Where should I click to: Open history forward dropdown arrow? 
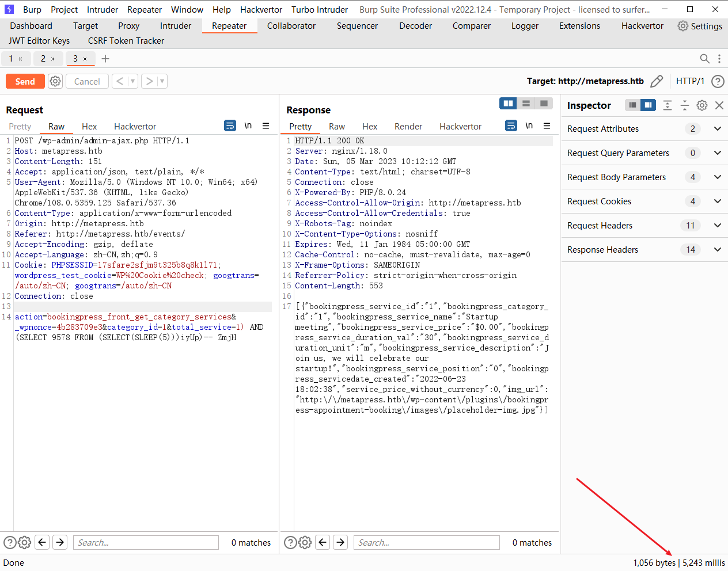click(x=162, y=81)
